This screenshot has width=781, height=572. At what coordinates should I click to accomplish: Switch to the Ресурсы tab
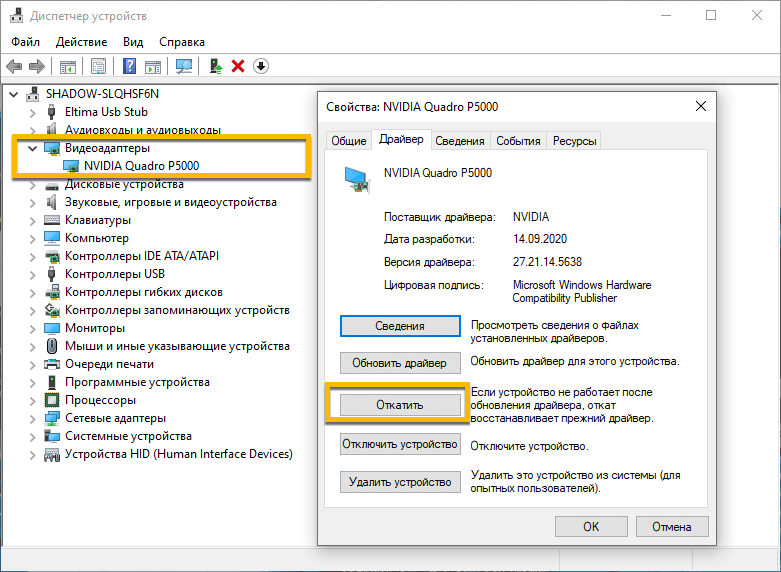tap(574, 141)
